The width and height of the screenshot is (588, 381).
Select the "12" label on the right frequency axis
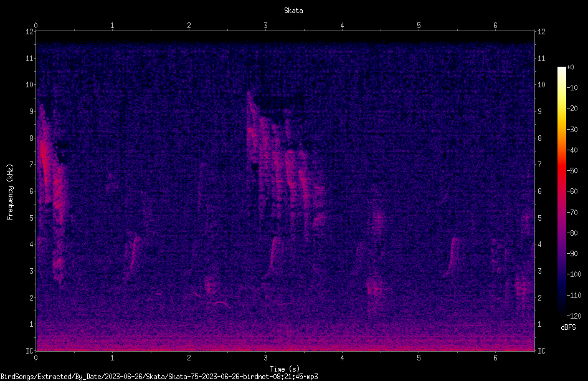click(x=541, y=32)
